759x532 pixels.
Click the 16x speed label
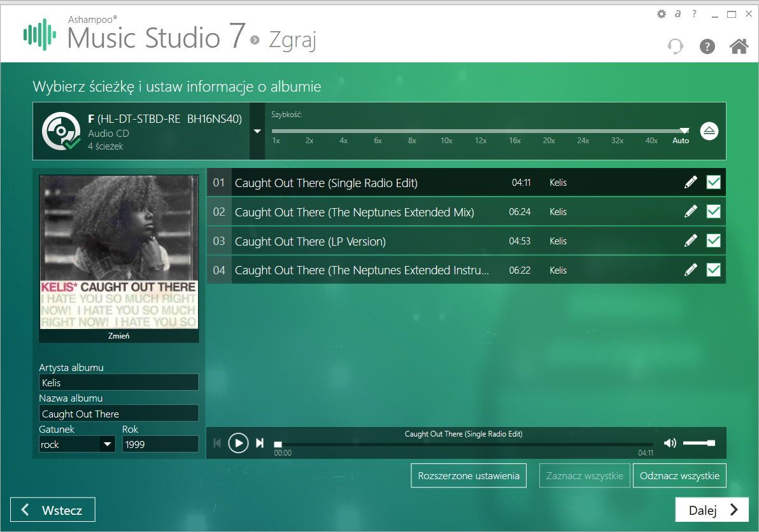[514, 141]
